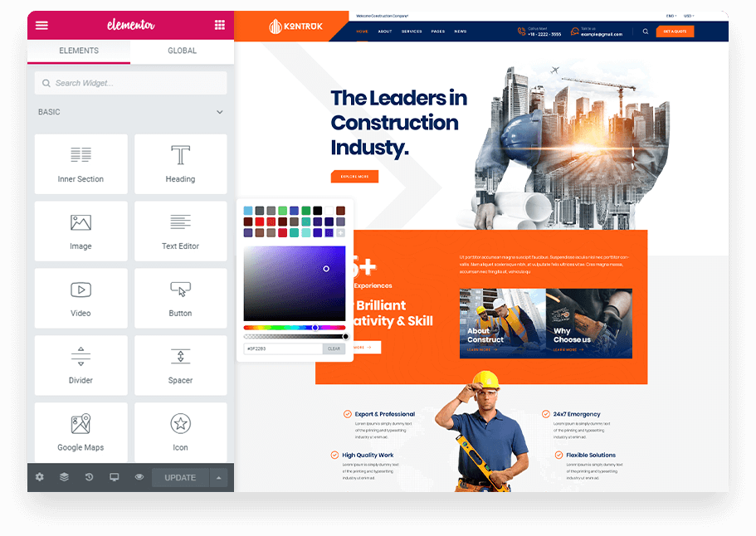Viewport: 756px width, 536px height.
Task: Toggle preview changes eye icon
Action: [x=139, y=477]
